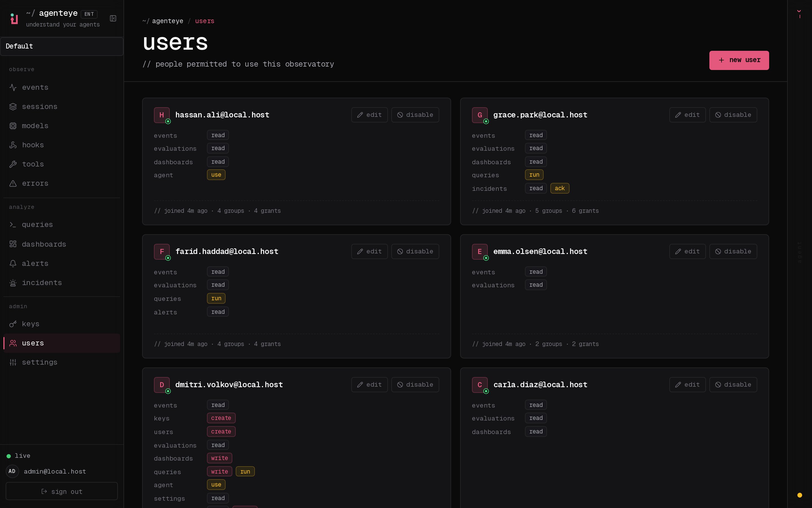Click farid.haddad's alerts 'read' badge
The height and width of the screenshot is (508, 812).
click(x=218, y=312)
